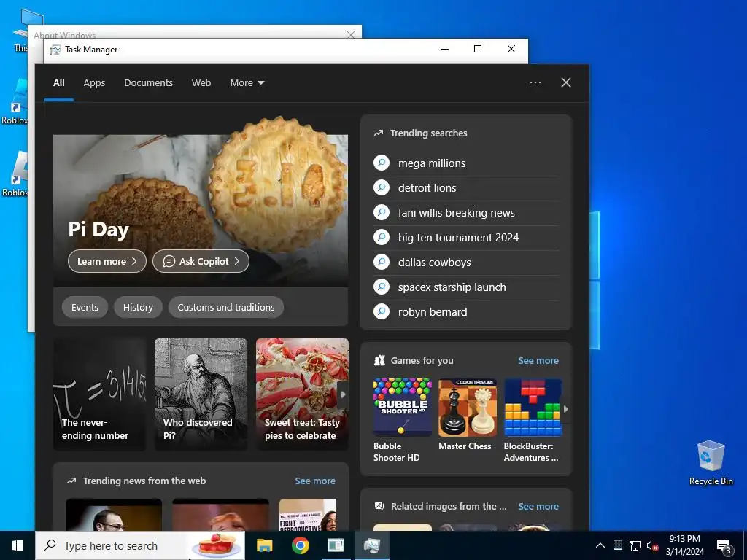Maximize the Task Manager window
Image resolution: width=747 pixels, height=560 pixels.
pos(478,49)
